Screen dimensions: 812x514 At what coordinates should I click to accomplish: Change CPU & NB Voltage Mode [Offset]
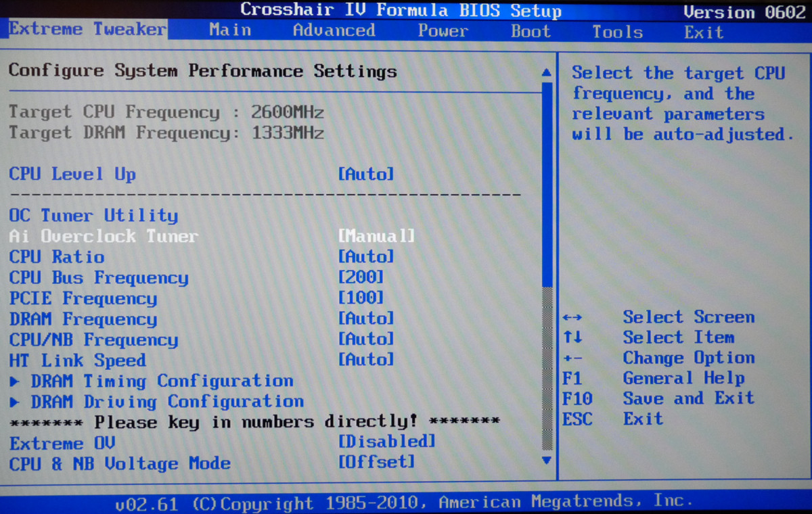pyautogui.click(x=376, y=463)
